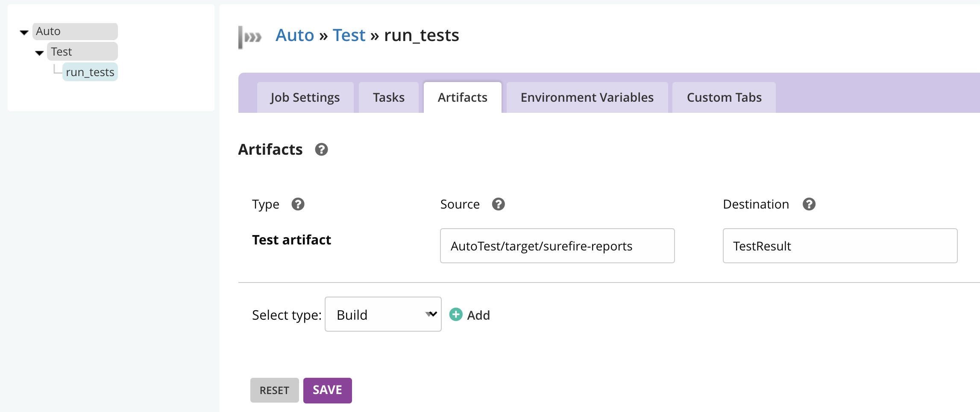Open help icon next to Artifacts heading
Screen dimensions: 980x412
[x=321, y=150]
